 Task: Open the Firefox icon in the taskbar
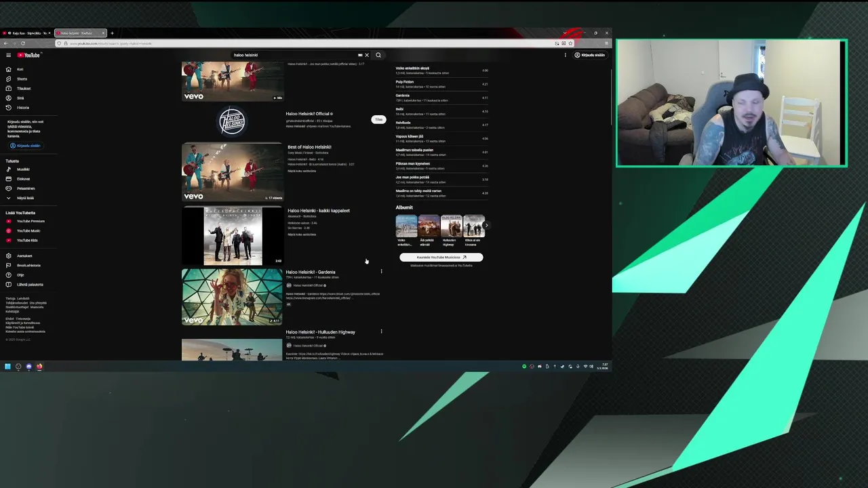pos(39,367)
